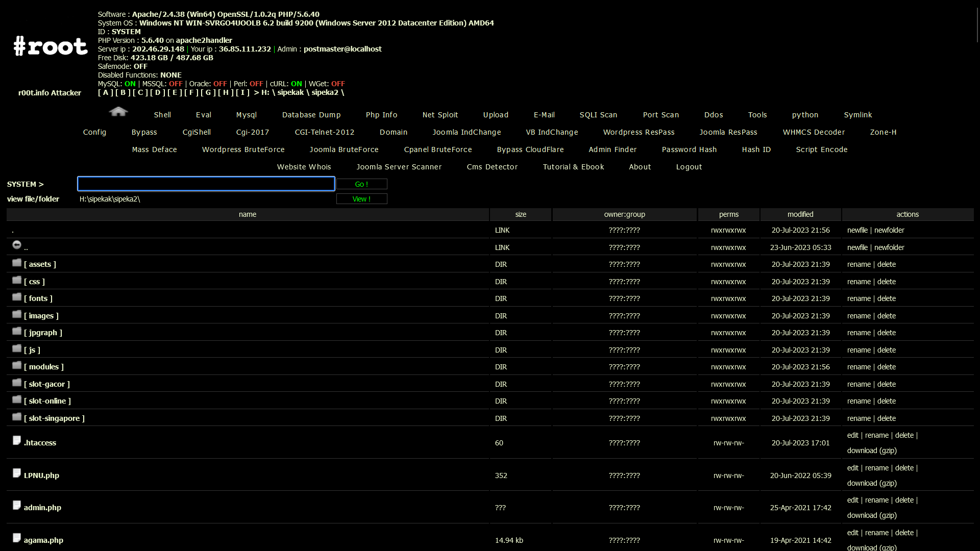The image size is (980, 551).
Task: Open the [ modules ] folder name
Action: click(44, 367)
